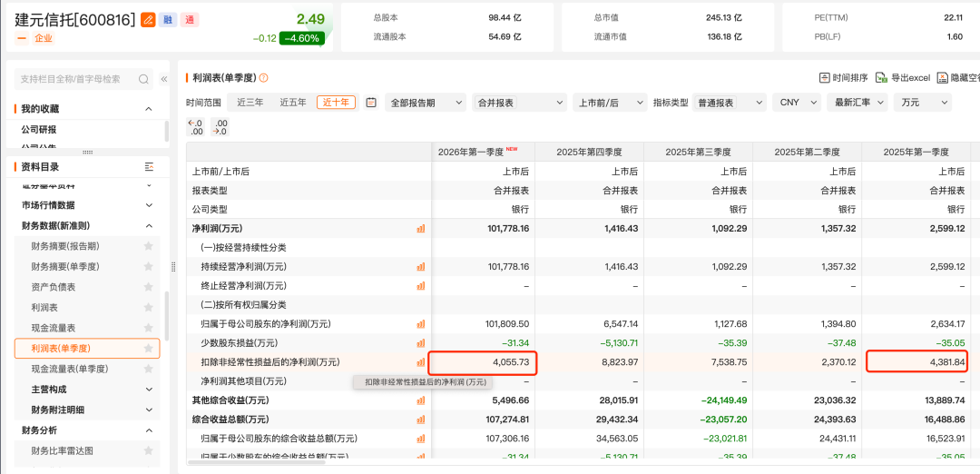This screenshot has width=980, height=474.
Task: Favorite 财务摘要(报告期) with star
Action: tap(148, 246)
